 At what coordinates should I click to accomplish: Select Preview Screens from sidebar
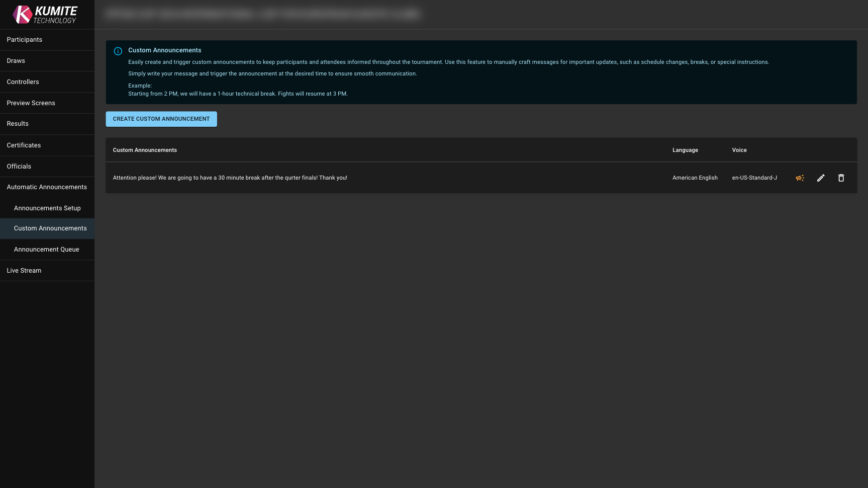[31, 103]
